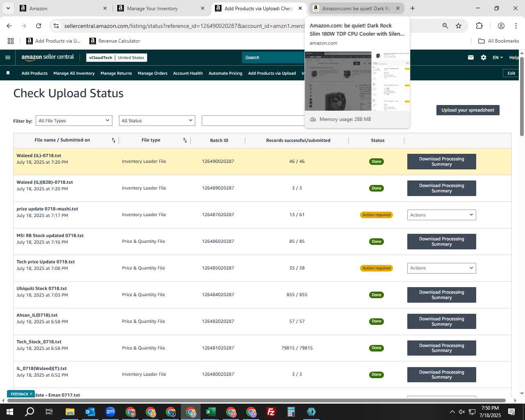This screenshot has height=420, width=525.
Task: Download Processing Summary for Tech_Stock_0718.txt
Action: coord(442,348)
